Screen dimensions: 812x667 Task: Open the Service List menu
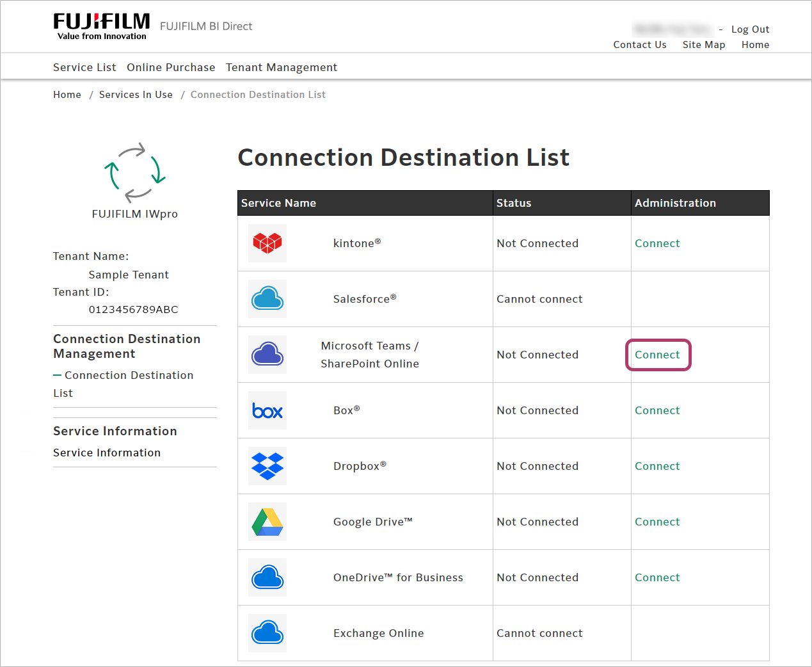click(84, 67)
